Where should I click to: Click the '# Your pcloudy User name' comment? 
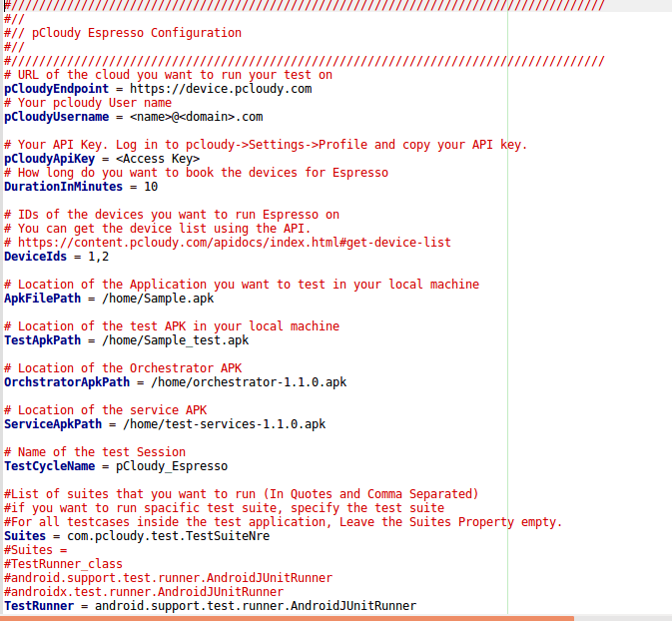[x=88, y=103]
